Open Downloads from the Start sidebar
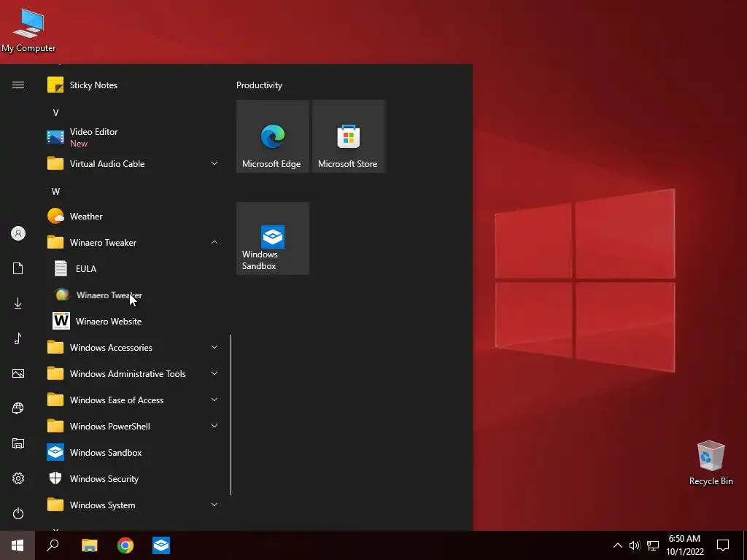This screenshot has height=560, width=747. tap(18, 303)
